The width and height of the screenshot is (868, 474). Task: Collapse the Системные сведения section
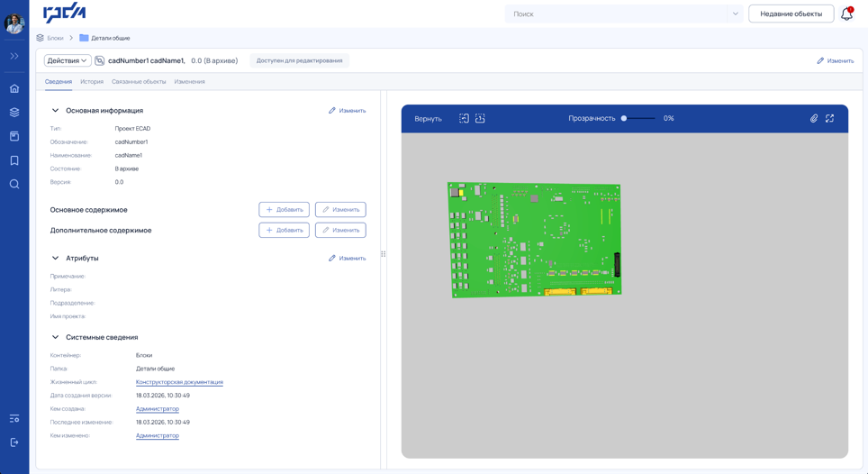coord(55,337)
